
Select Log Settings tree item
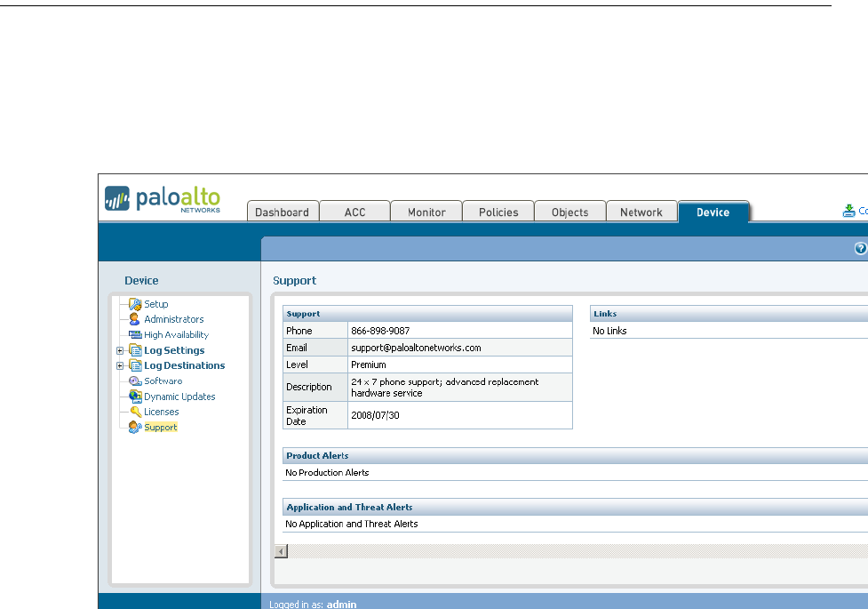[174, 350]
